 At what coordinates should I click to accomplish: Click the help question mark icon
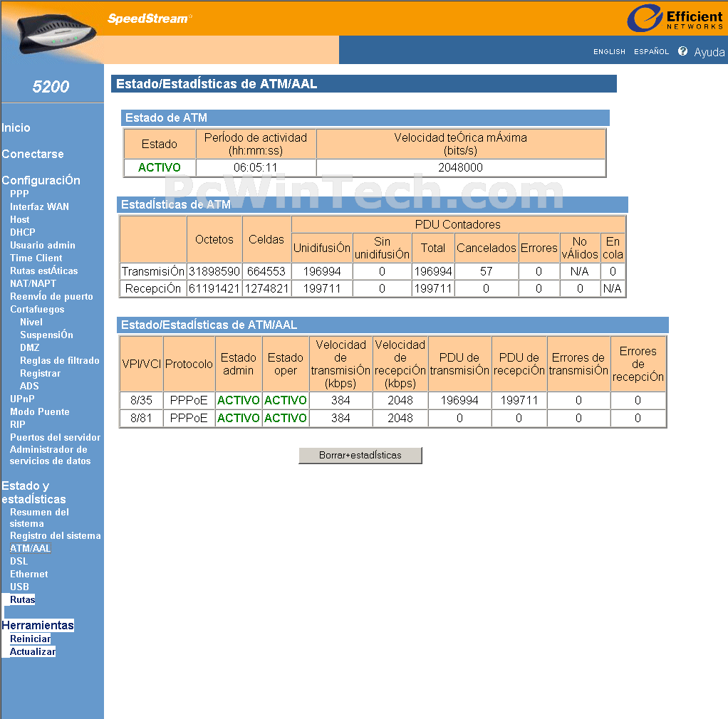tap(682, 51)
